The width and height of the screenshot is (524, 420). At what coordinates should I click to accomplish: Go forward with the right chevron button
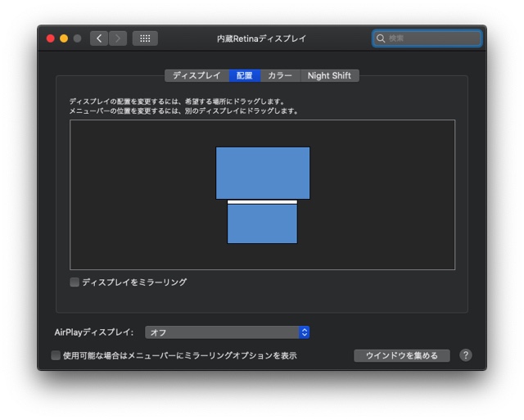coord(118,38)
